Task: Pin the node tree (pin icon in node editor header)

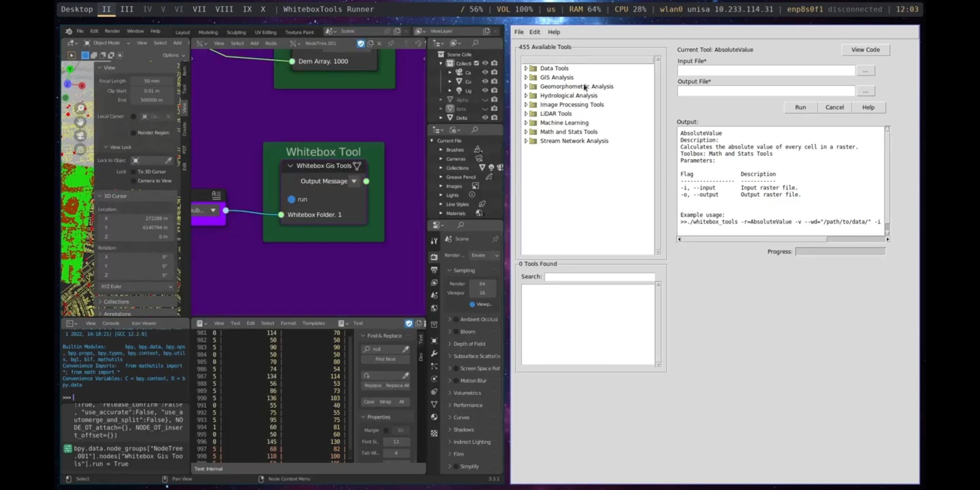Action: pyautogui.click(x=391, y=44)
